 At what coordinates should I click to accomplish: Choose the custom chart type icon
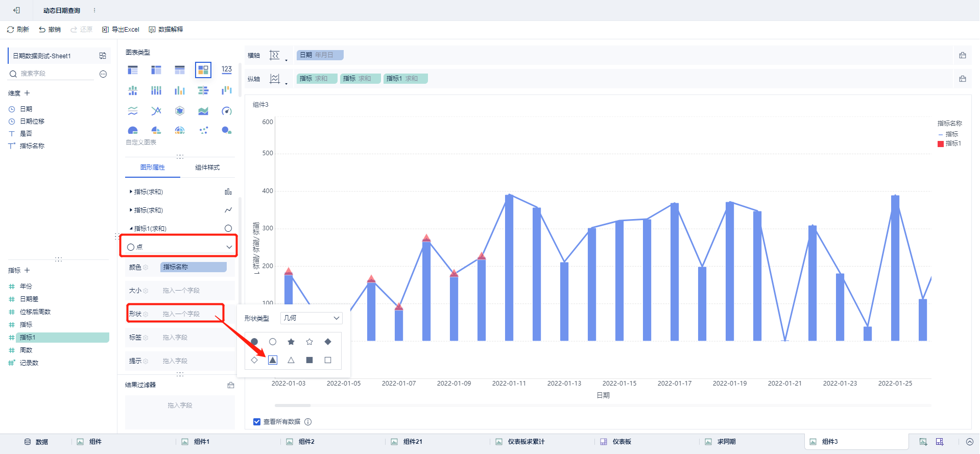(203, 70)
